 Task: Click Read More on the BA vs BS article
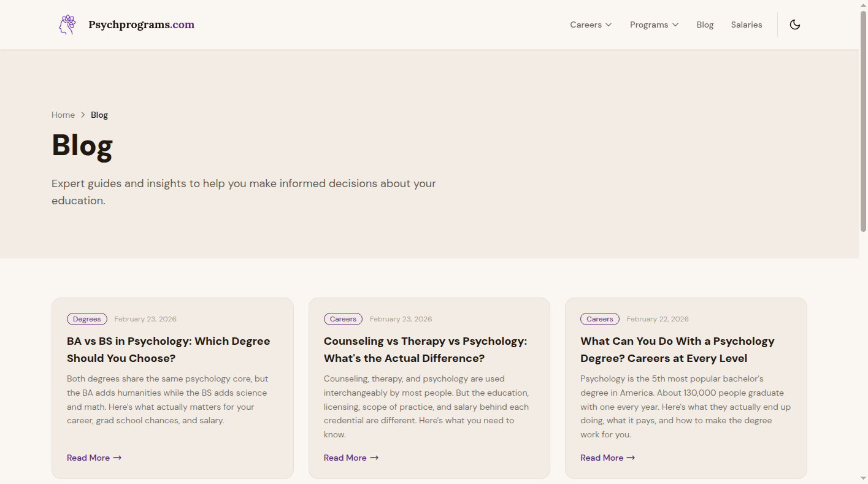[x=88, y=458]
